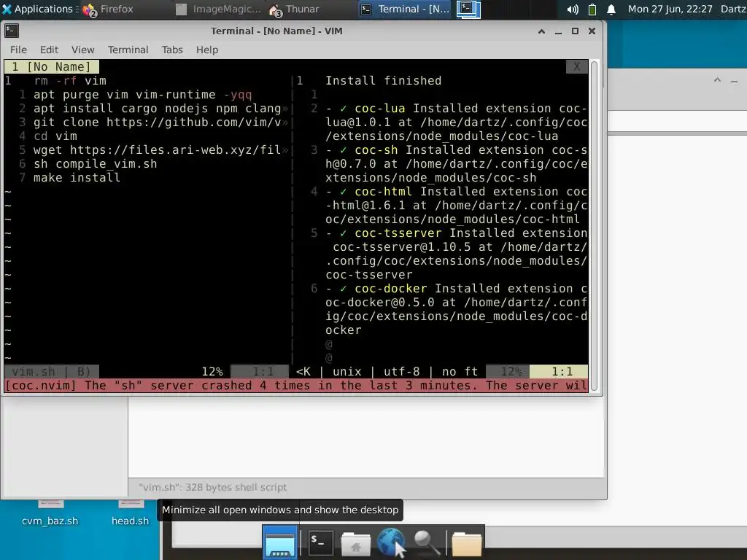Click the vim.sh statusline segment
The image size is (747, 560).
[x=52, y=371]
